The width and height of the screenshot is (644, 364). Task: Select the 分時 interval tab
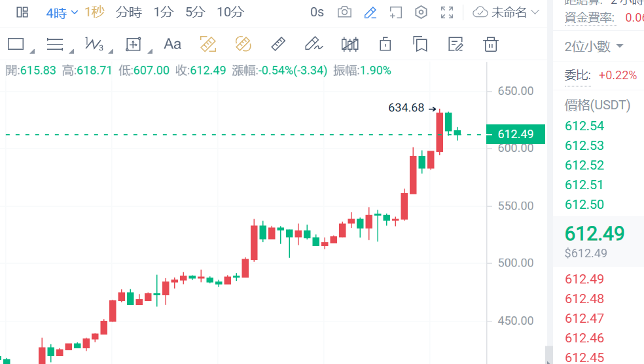click(129, 12)
